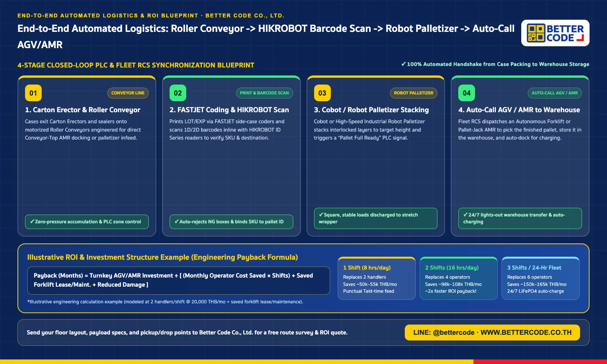Open the LINE @bettercode website button
The width and height of the screenshot is (607, 364).
click(x=492, y=333)
